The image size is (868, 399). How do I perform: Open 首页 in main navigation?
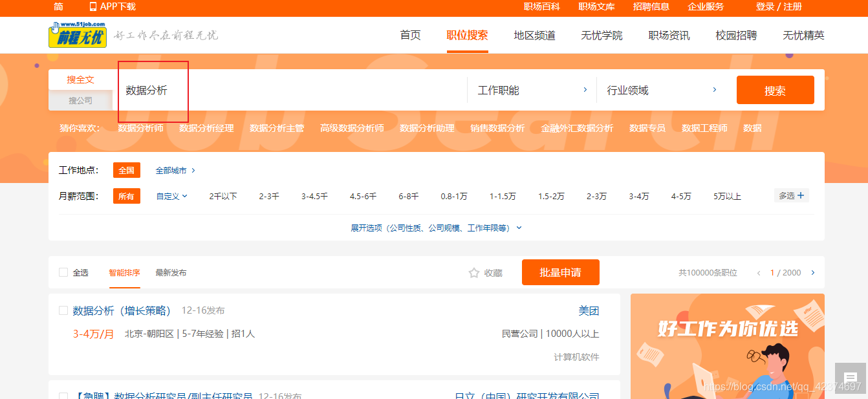point(410,36)
